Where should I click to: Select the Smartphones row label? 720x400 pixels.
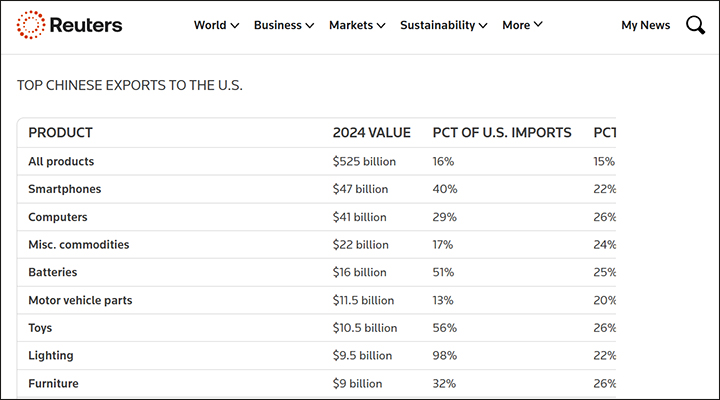[x=65, y=189]
